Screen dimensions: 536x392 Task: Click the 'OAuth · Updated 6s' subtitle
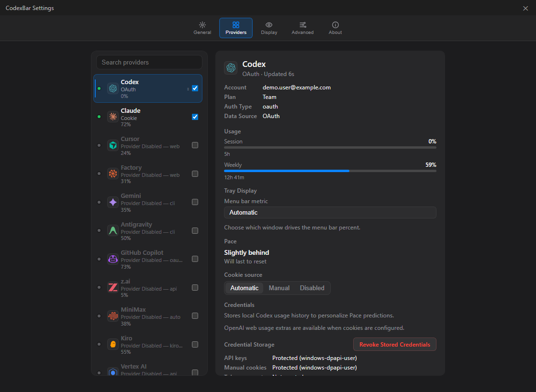268,74
